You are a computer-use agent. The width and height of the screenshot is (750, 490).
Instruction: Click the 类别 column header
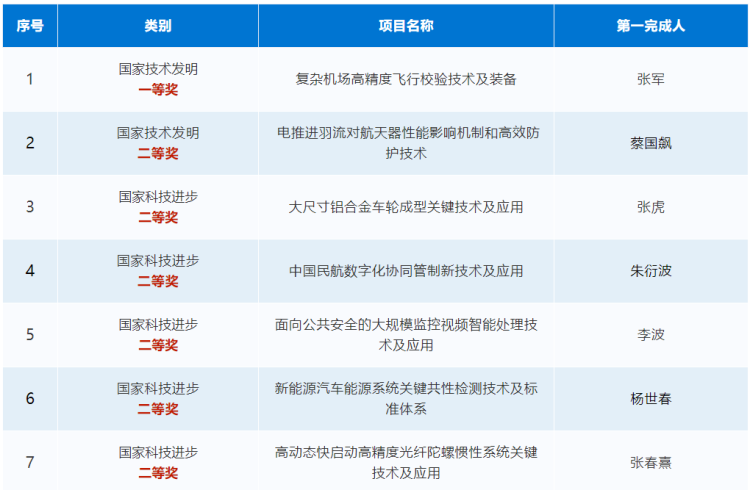pos(158,26)
